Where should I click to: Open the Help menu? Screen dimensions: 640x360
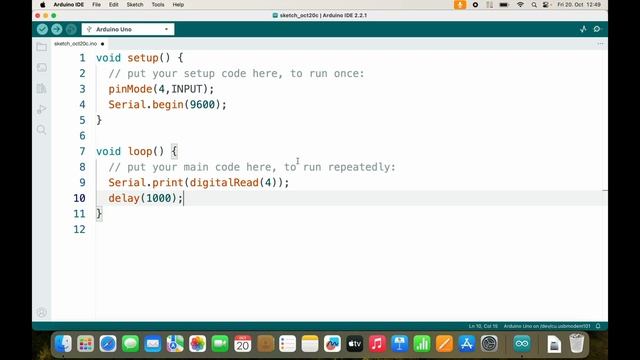tap(178, 5)
